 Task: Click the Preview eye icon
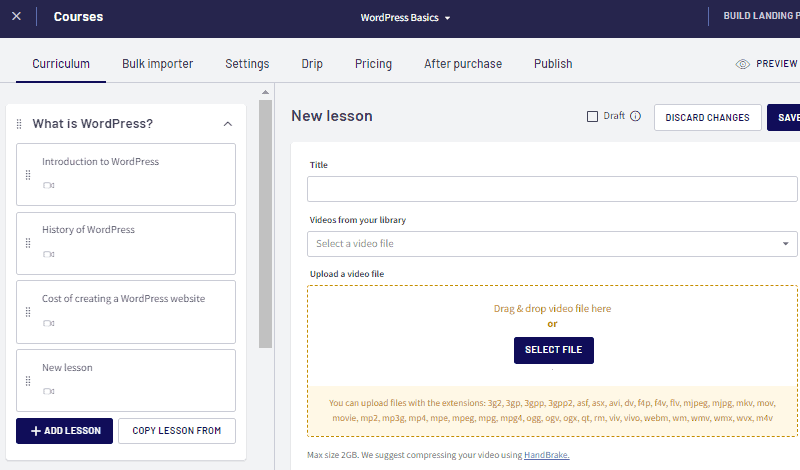pyautogui.click(x=742, y=64)
